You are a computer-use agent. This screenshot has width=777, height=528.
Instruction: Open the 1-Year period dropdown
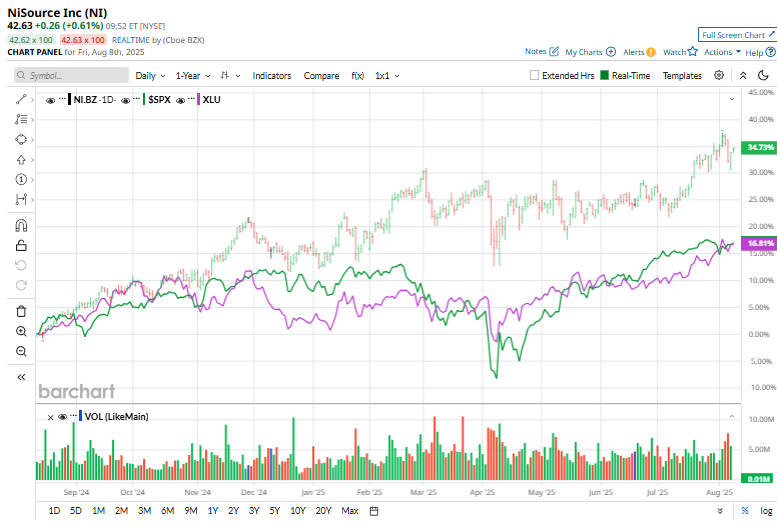[x=193, y=76]
